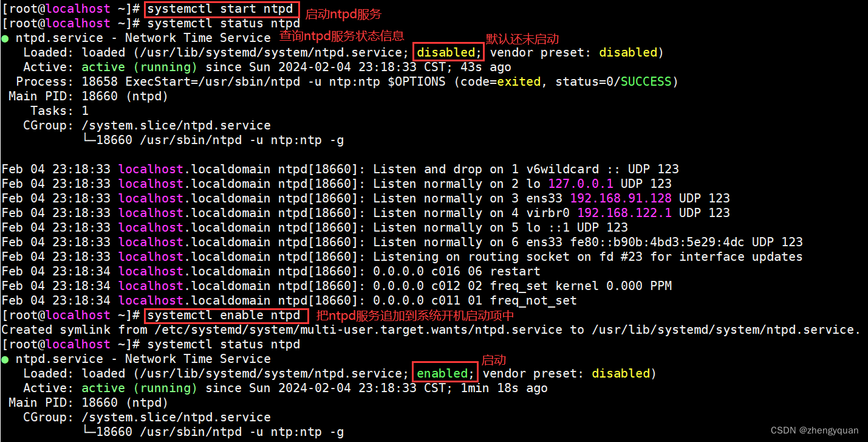Click '43s ago' in the Active line
Screen dimensions: 868x442
click(486, 67)
